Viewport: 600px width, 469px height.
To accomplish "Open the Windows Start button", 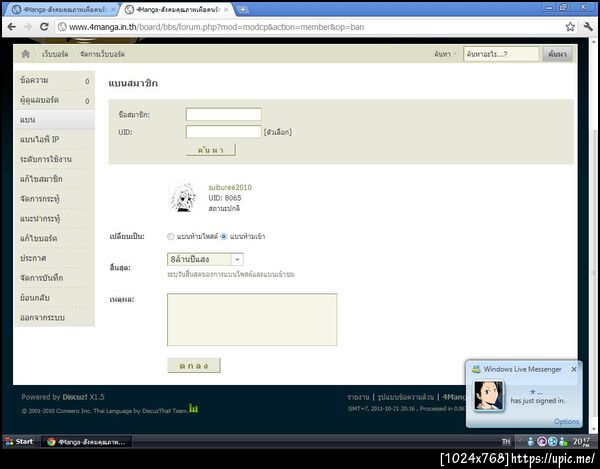I will (x=19, y=441).
